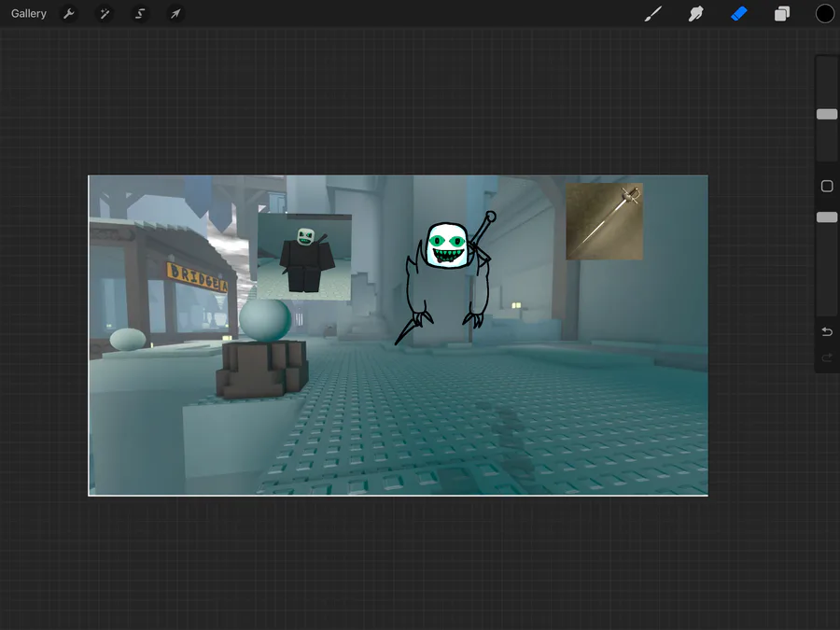Select the blue Eraser tool
The image size is (840, 630).
pos(739,13)
